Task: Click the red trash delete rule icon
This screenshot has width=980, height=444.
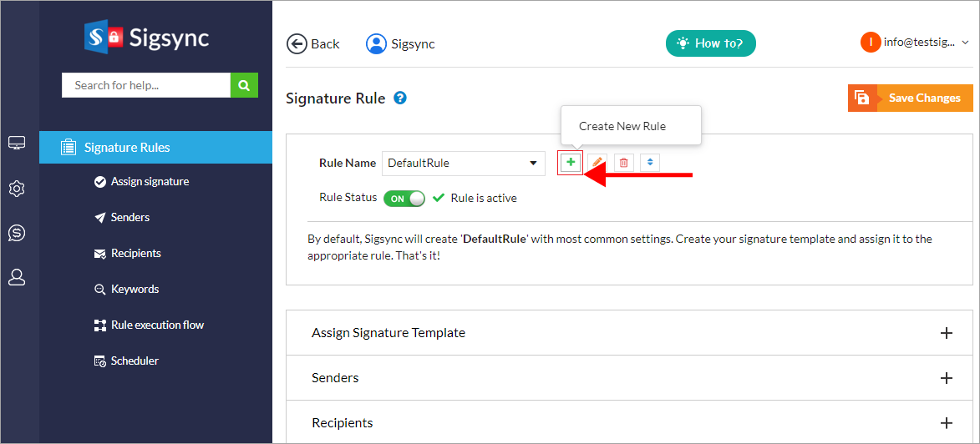Action: coord(624,163)
